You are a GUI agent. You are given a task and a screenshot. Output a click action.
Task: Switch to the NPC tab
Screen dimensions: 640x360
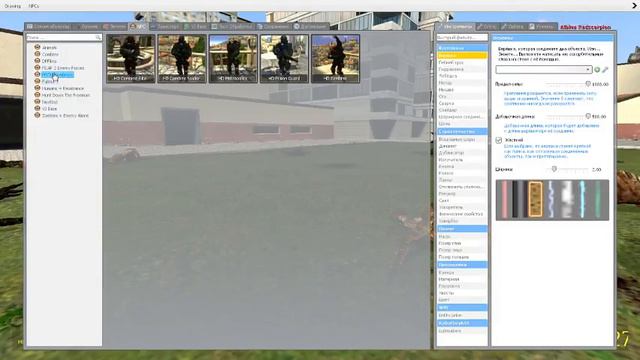(x=138, y=27)
